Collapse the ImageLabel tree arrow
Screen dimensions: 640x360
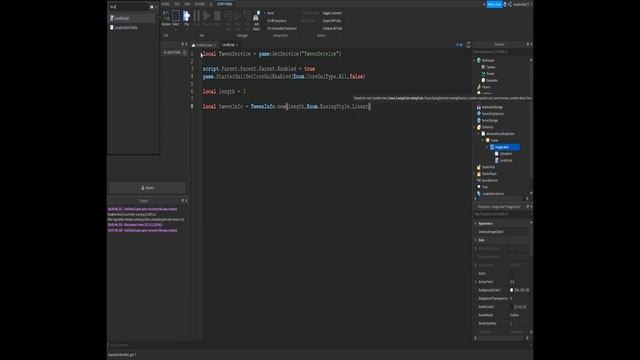pos(487,147)
